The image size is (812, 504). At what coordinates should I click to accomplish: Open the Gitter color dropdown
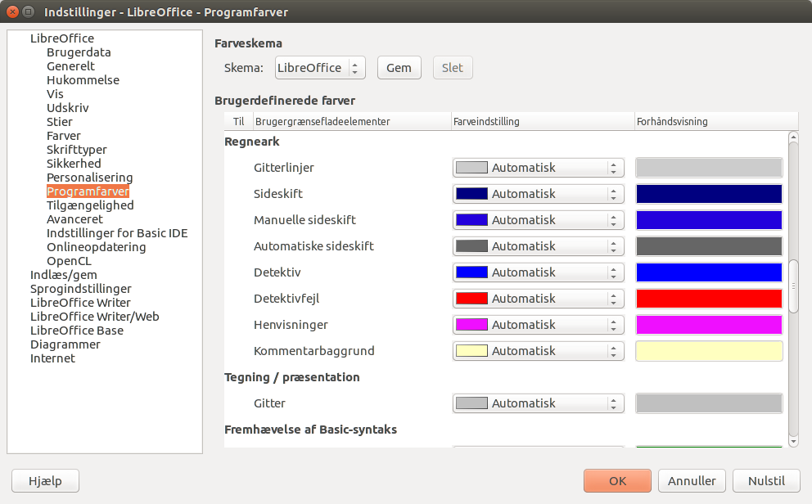click(x=538, y=403)
